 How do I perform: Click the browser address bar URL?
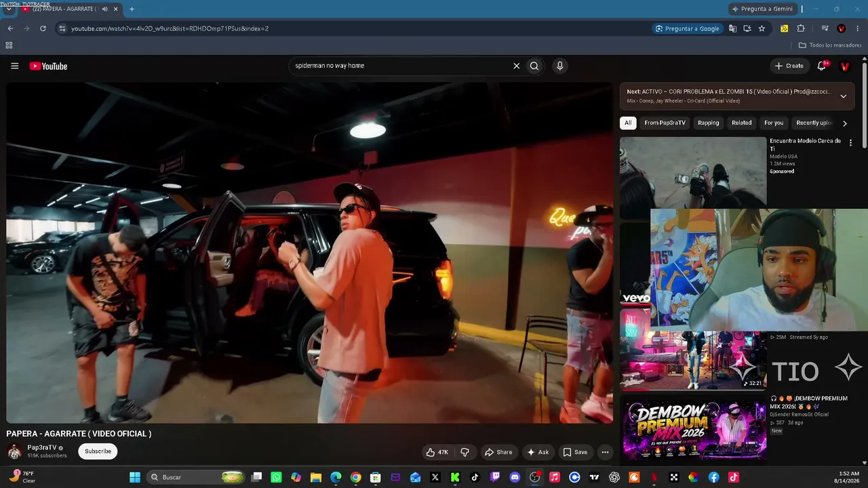pyautogui.click(x=170, y=28)
